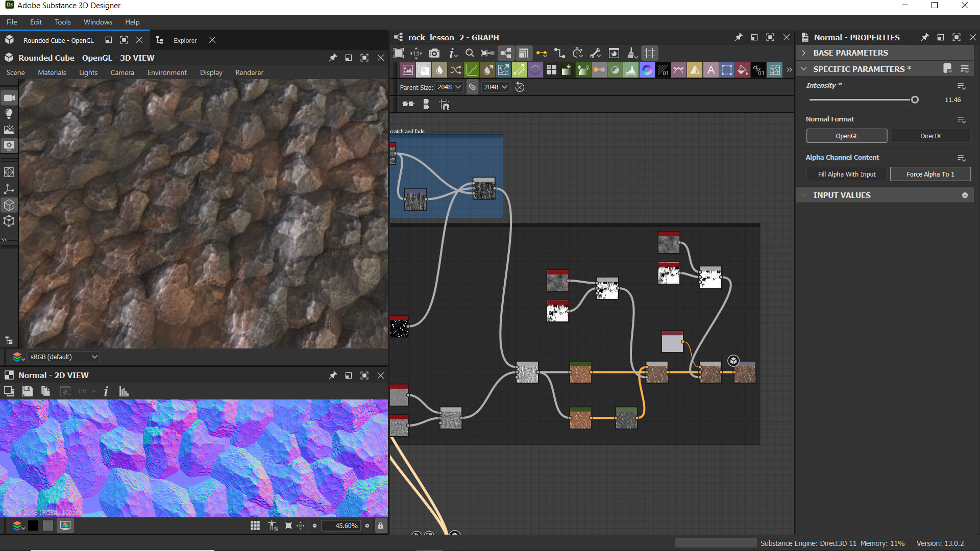This screenshot has width=980, height=551.
Task: Select OpenGL normal format
Action: tap(847, 136)
